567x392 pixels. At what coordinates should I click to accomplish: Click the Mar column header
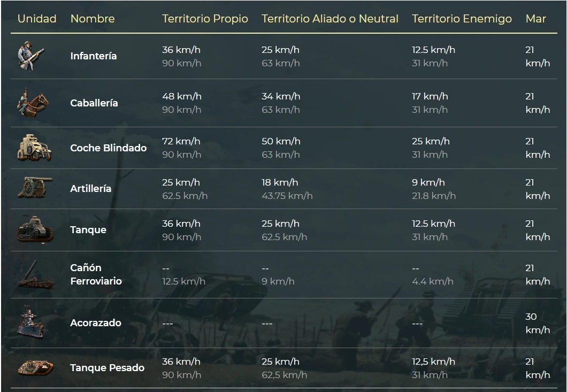(x=535, y=19)
